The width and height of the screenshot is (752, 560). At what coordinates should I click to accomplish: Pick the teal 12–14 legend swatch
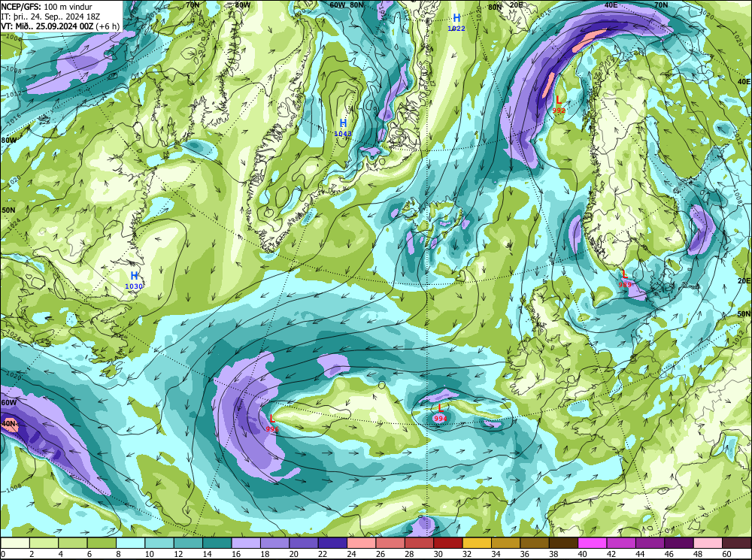pyautogui.click(x=189, y=543)
